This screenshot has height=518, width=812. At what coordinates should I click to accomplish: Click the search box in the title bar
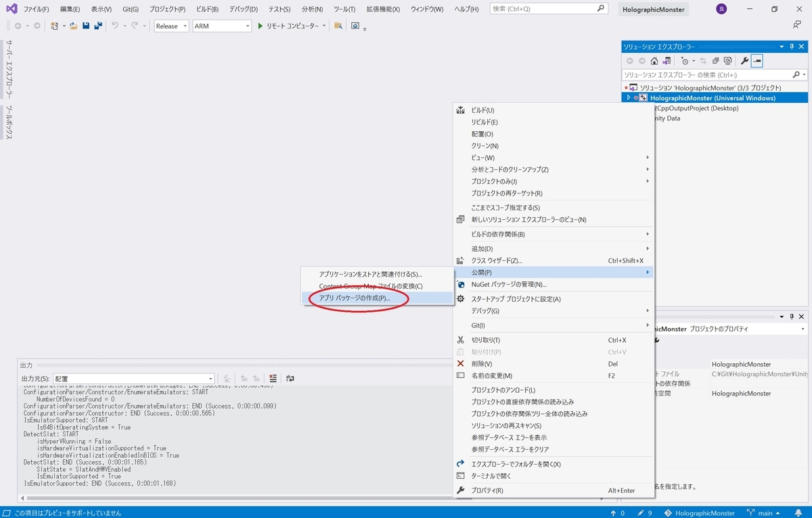coord(548,9)
